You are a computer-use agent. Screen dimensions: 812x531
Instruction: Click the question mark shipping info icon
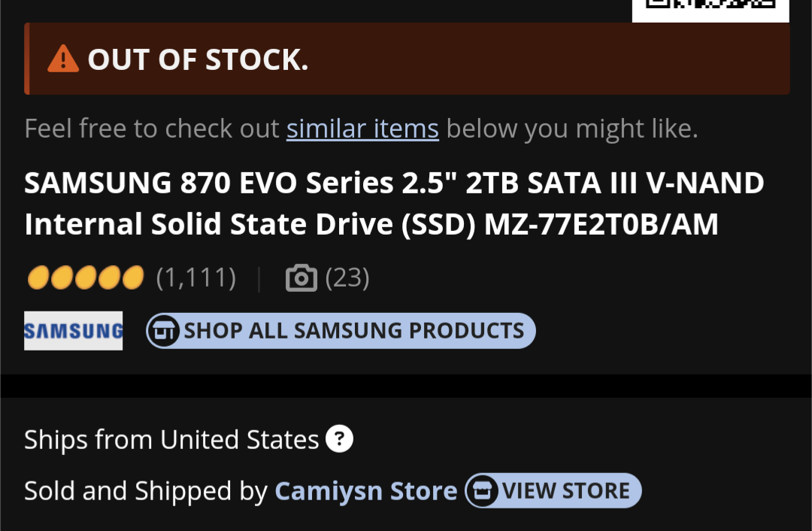tap(339, 438)
